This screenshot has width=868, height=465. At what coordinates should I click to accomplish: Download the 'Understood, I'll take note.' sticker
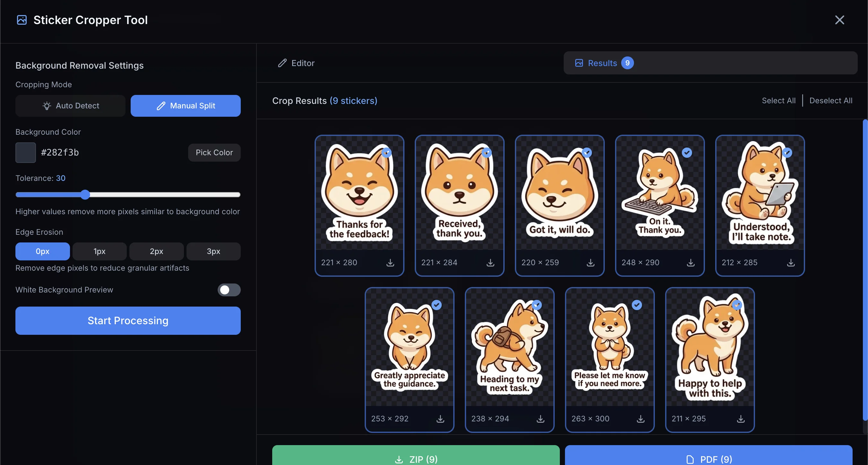point(791,263)
